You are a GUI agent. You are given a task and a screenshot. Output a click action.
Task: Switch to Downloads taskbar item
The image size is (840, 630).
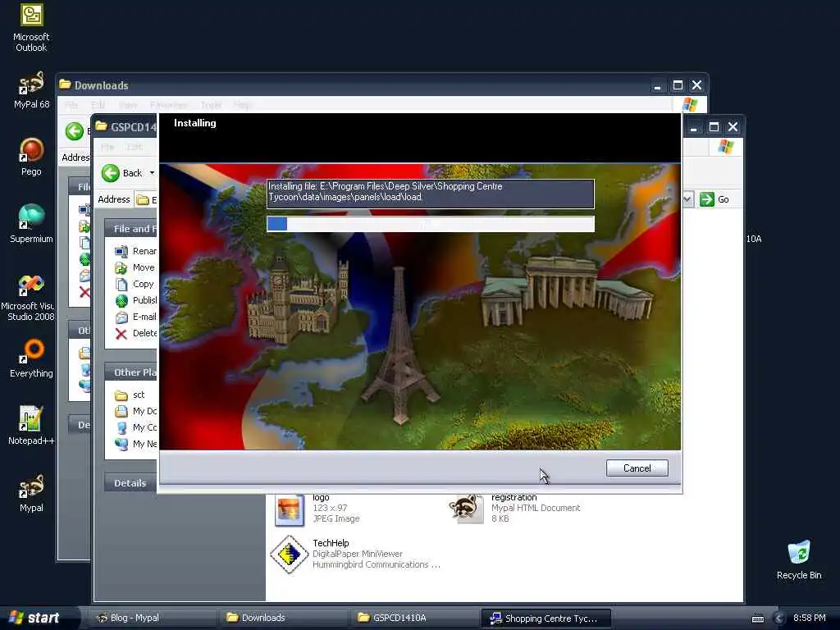pos(283,618)
